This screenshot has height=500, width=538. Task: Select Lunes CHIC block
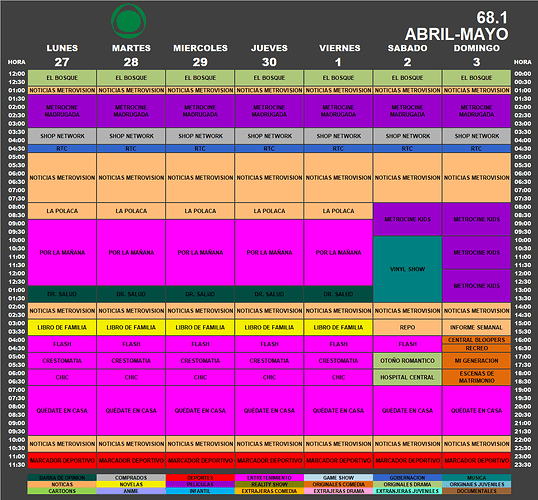pyautogui.click(x=62, y=377)
